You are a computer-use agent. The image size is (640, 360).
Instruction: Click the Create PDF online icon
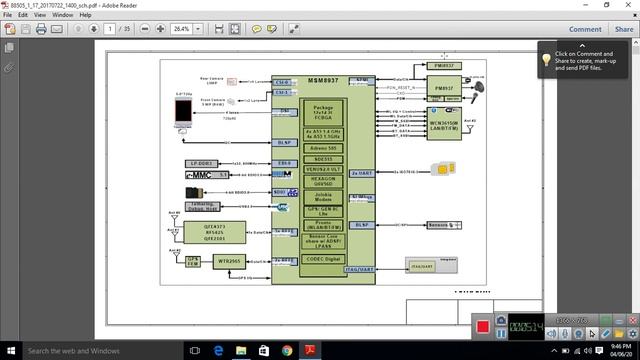click(10, 29)
